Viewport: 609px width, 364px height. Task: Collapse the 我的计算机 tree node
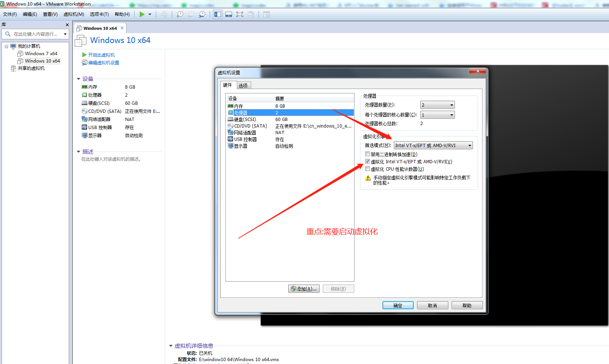click(6, 46)
